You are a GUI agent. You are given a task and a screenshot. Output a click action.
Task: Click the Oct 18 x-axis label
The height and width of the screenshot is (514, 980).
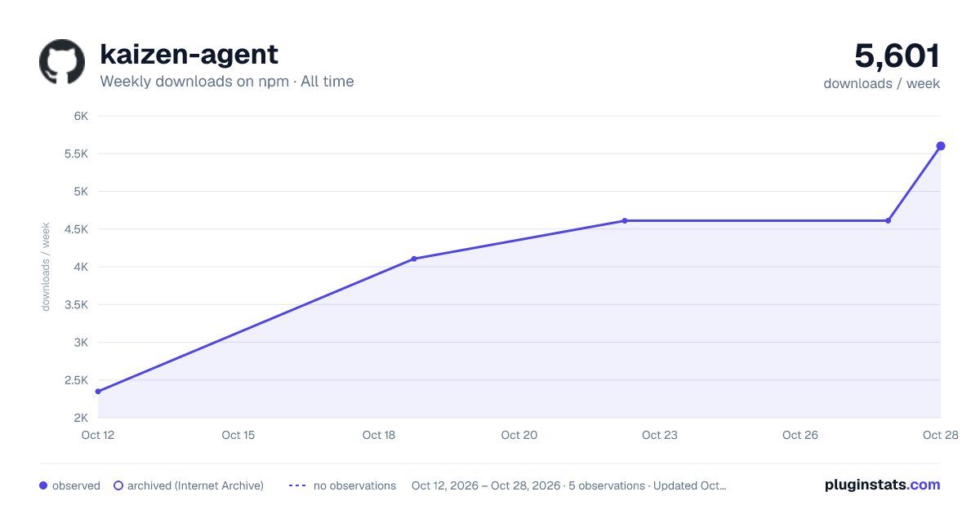[379, 435]
